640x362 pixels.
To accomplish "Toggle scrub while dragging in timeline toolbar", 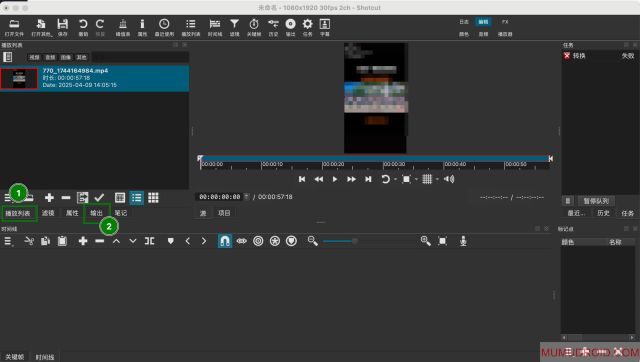I will 242,241.
